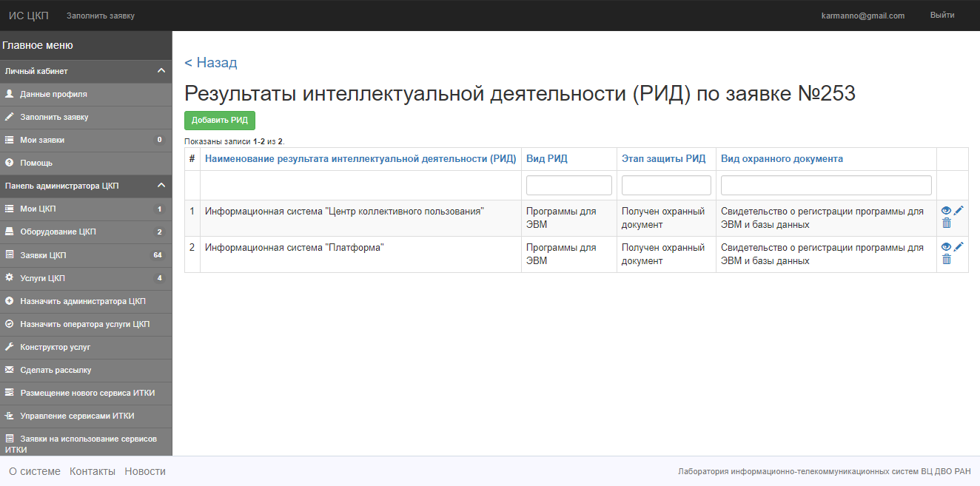
Task: Click the wrench icon beside Конструктор услуг
Action: 10,347
